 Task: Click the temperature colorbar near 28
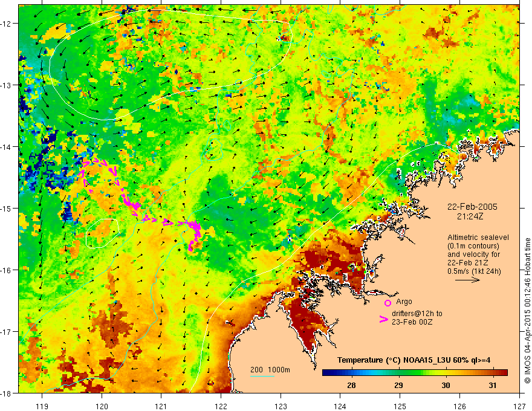point(351,373)
